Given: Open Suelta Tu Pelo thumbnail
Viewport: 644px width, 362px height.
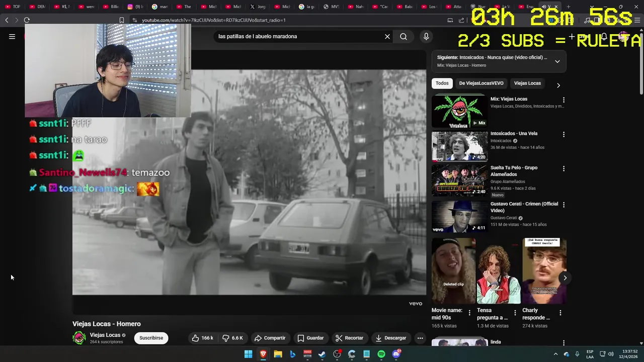Looking at the screenshot, I should [x=460, y=180].
